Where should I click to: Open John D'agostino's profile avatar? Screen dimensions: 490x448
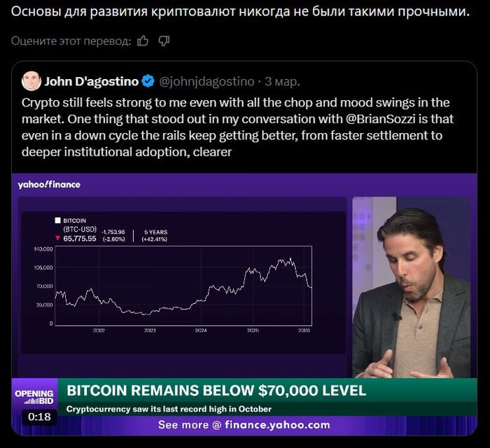click(x=31, y=81)
